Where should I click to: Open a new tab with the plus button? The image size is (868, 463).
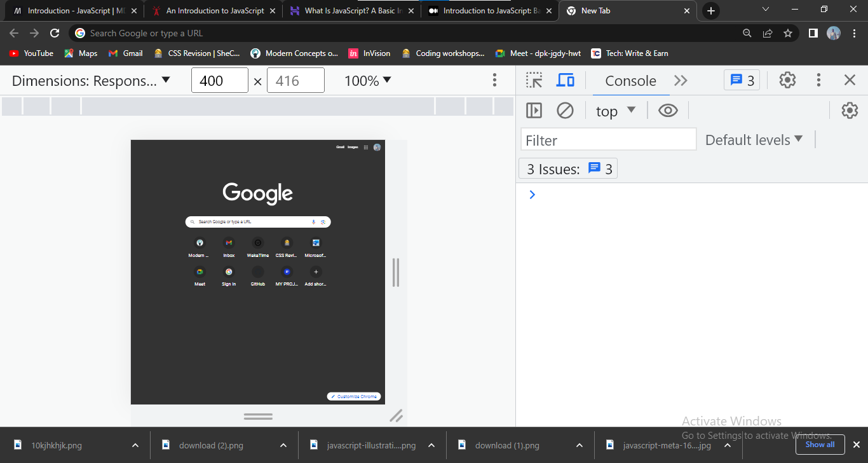711,11
